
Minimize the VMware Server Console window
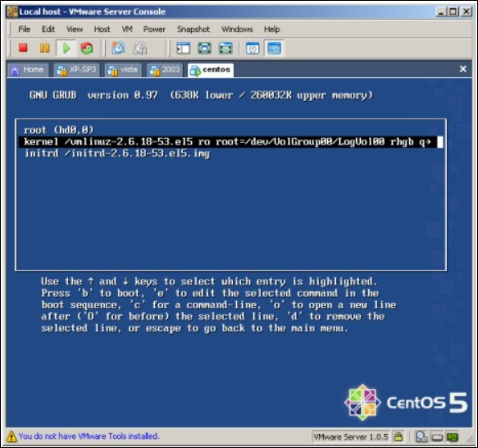(441, 12)
